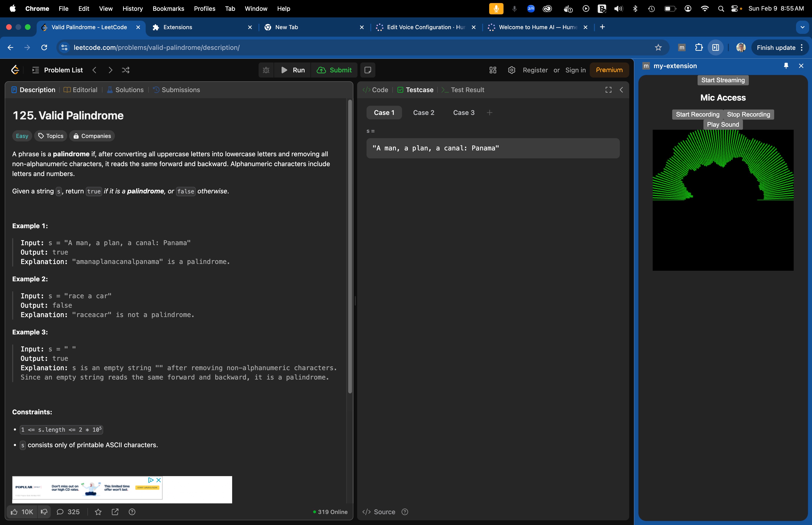Expand the Topics tag

(x=51, y=136)
